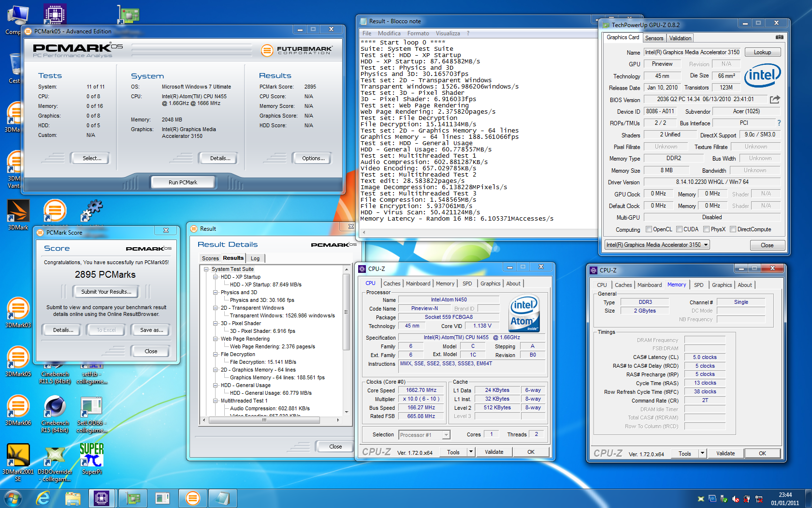Open 3DMark03 desktop shortcut
Image resolution: width=812 pixels, height=508 pixels.
tap(18, 312)
